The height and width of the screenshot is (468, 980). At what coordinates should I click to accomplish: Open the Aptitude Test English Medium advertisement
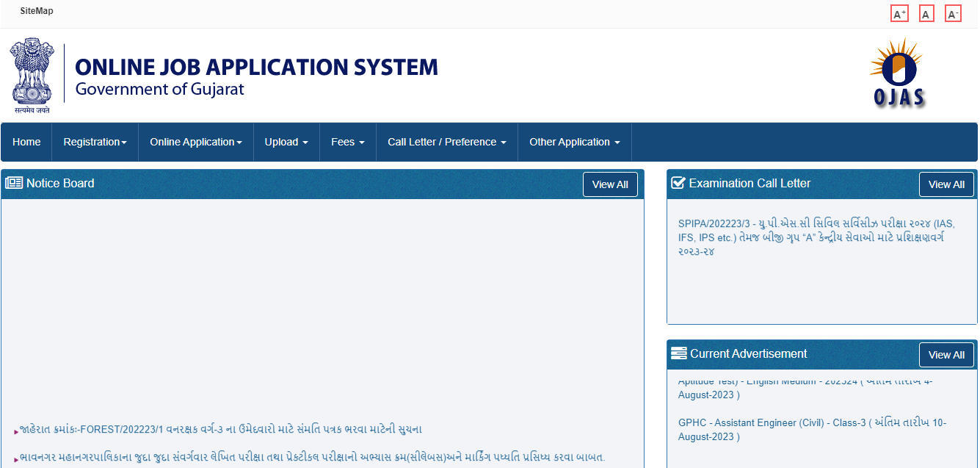click(805, 388)
